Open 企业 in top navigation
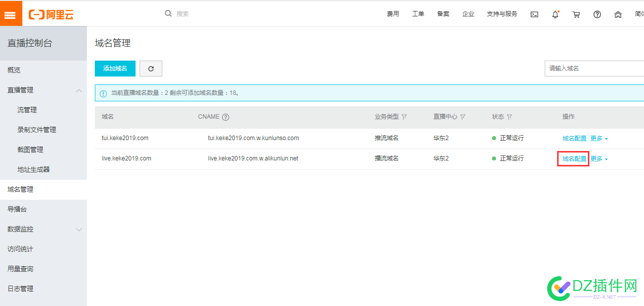The height and width of the screenshot is (306, 644). 468,14
